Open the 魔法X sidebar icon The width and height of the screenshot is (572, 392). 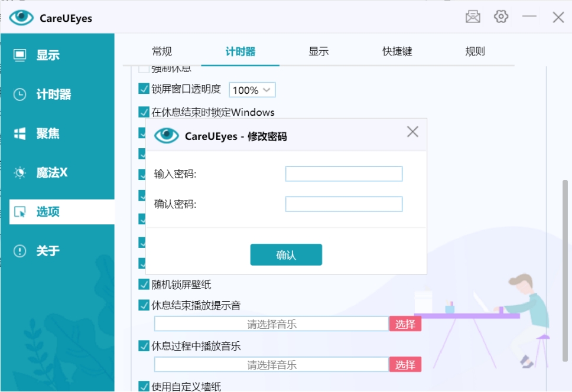[20, 172]
